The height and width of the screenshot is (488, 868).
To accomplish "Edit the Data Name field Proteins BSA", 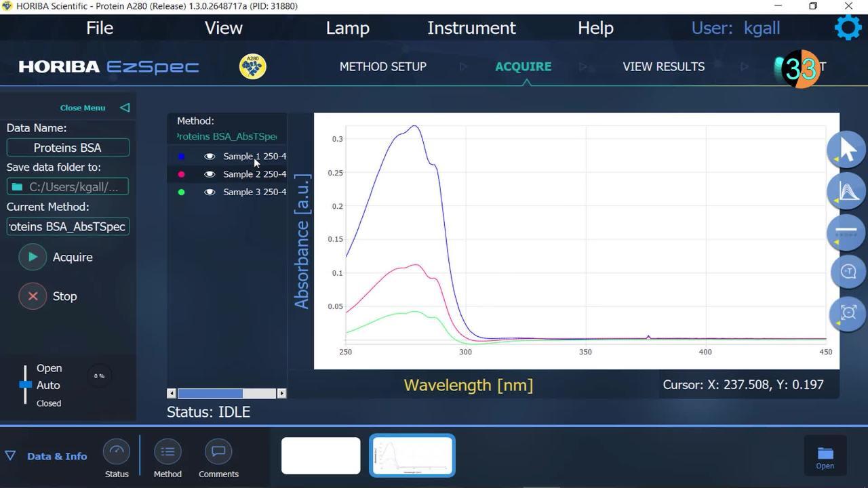I will (68, 148).
